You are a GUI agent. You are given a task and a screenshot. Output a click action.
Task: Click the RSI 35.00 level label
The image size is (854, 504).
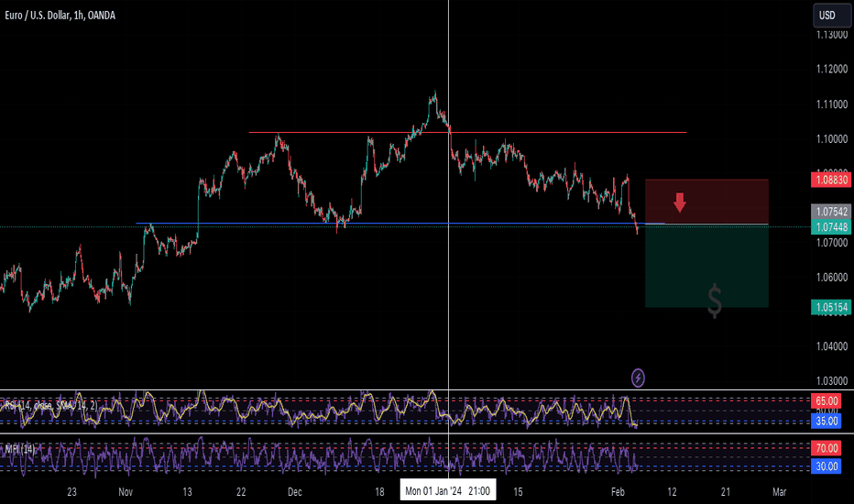tap(827, 421)
